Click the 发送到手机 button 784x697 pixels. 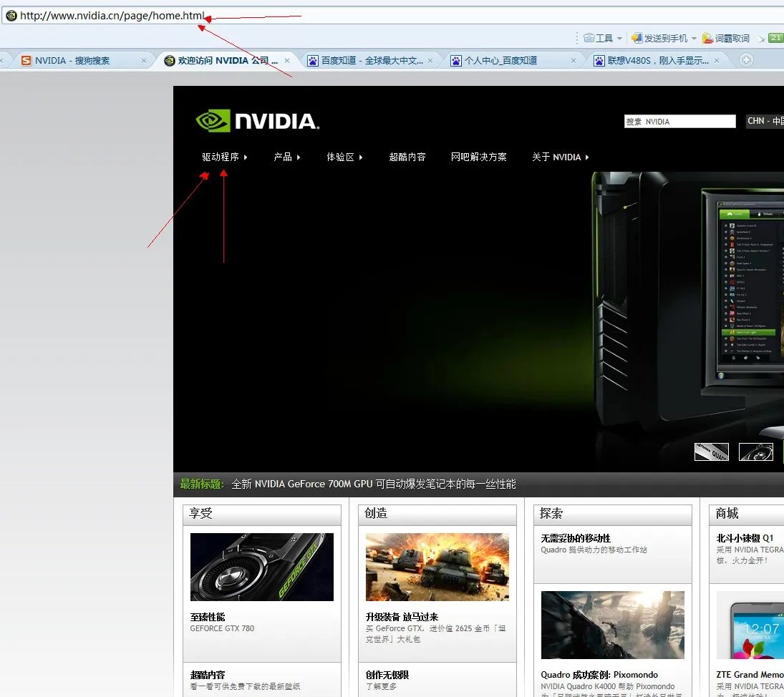click(x=659, y=38)
